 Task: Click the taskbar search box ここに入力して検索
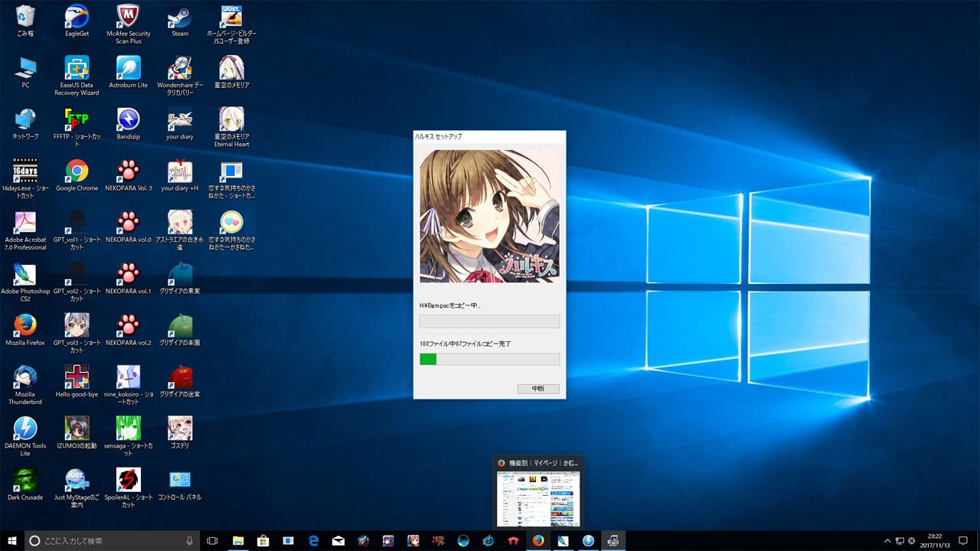(112, 540)
